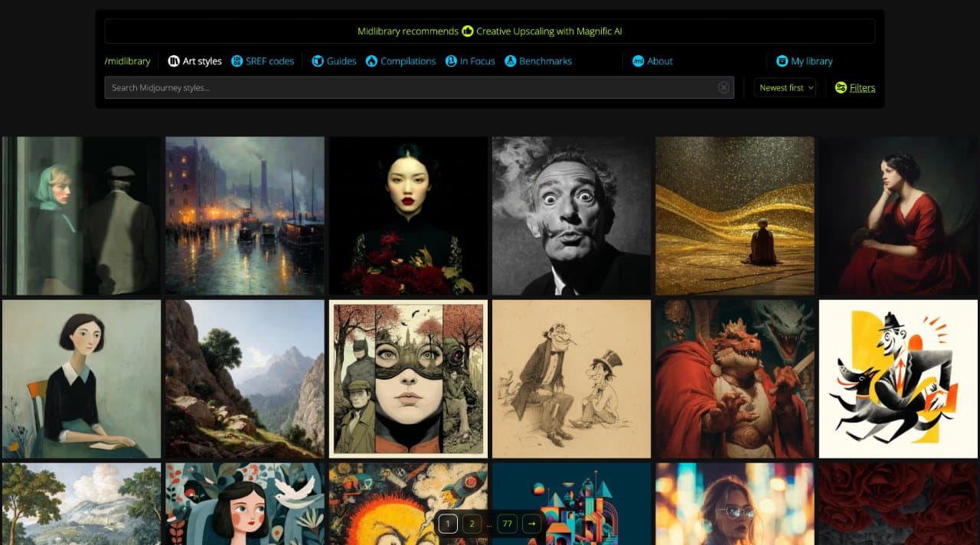This screenshot has width=980, height=545.
Task: Click the Filters sliders icon
Action: pos(841,88)
